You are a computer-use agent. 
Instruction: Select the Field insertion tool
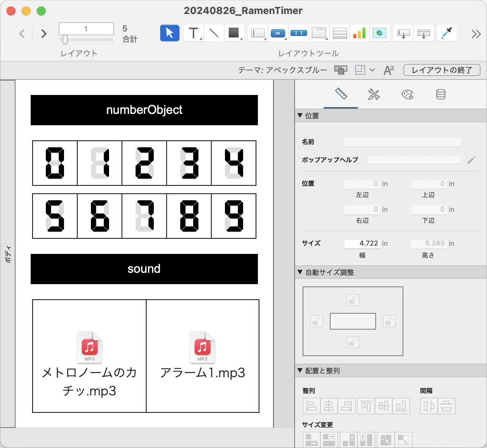[x=403, y=33]
